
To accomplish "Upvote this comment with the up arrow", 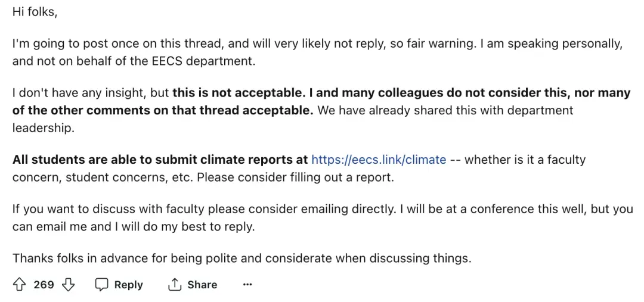I will pyautogui.click(x=20, y=285).
